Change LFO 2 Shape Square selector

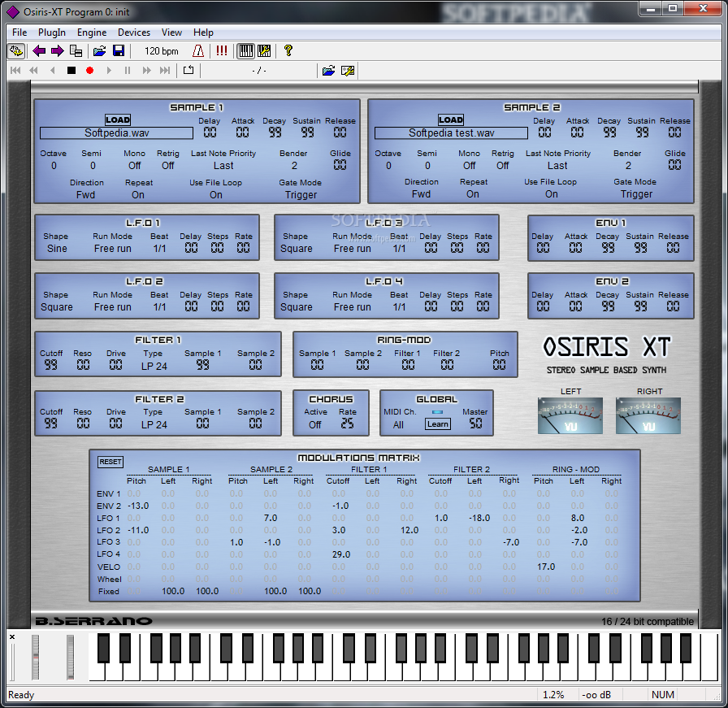pos(57,307)
